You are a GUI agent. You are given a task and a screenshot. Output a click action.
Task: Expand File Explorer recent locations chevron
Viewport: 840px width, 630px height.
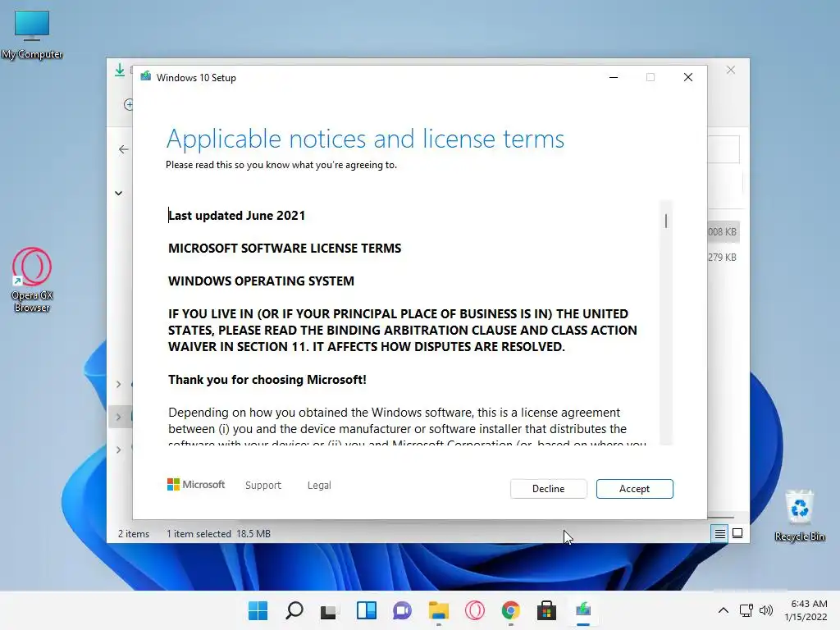click(118, 193)
